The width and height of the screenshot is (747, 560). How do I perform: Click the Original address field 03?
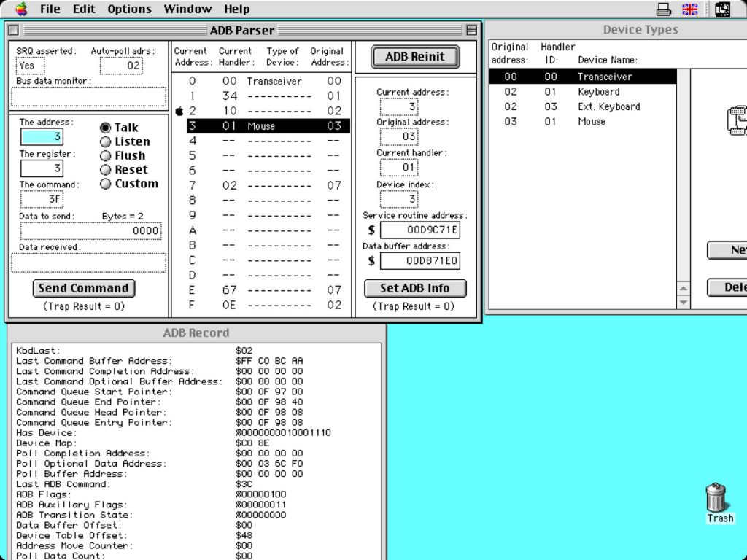[x=399, y=137]
